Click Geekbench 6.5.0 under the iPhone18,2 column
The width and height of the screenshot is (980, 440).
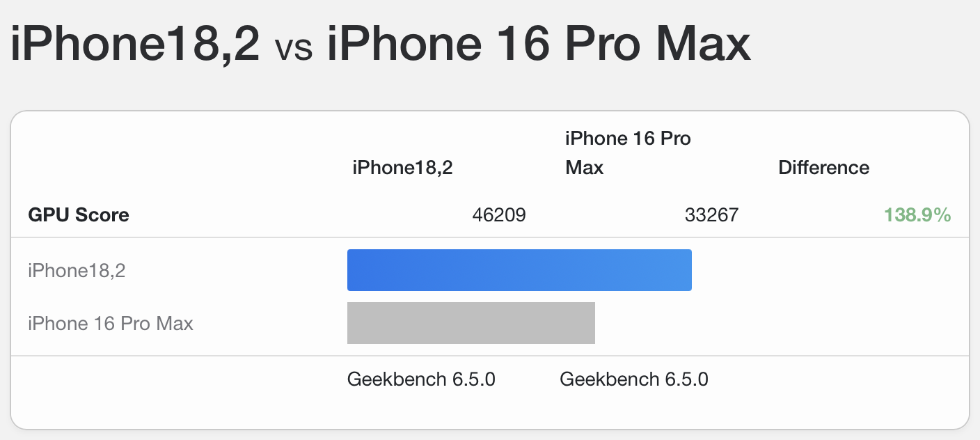pyautogui.click(x=421, y=379)
